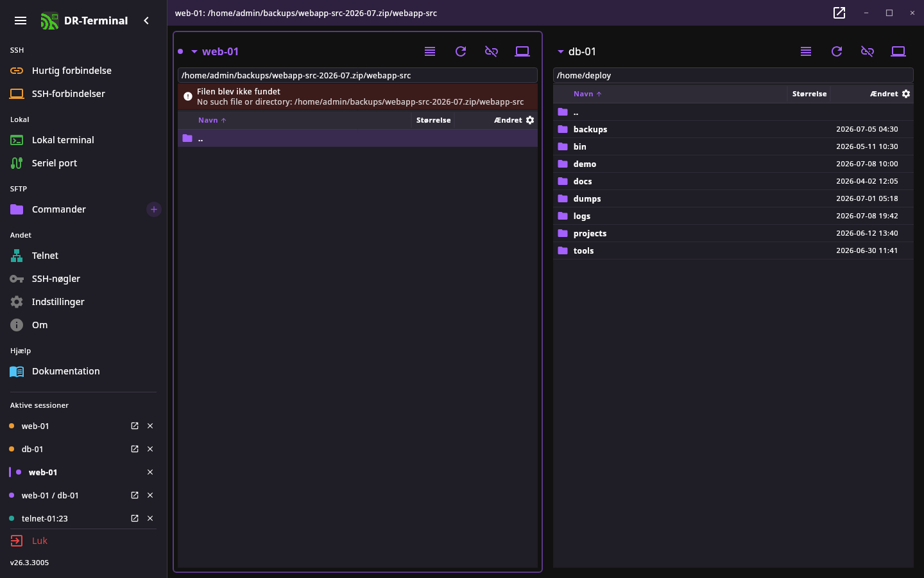Select the dumps folder
The image size is (924, 578).
pos(733,198)
